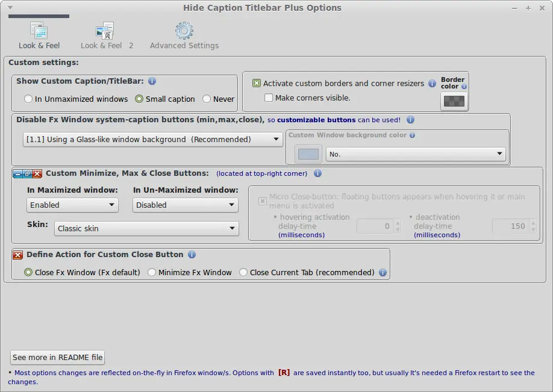
Task: Click info icon beside Custom Window background color
Action: (412, 135)
